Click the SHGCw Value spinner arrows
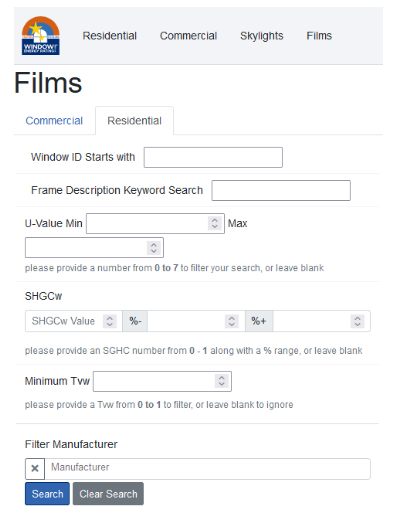The image size is (400, 520). 110,321
